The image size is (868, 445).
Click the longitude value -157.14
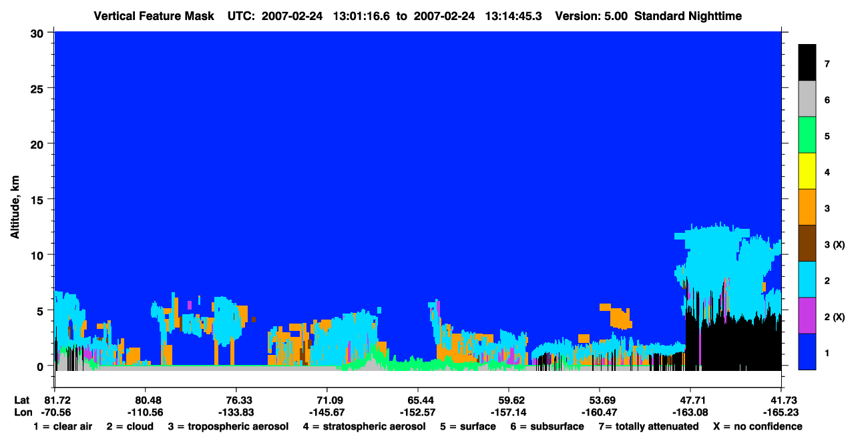(x=509, y=412)
